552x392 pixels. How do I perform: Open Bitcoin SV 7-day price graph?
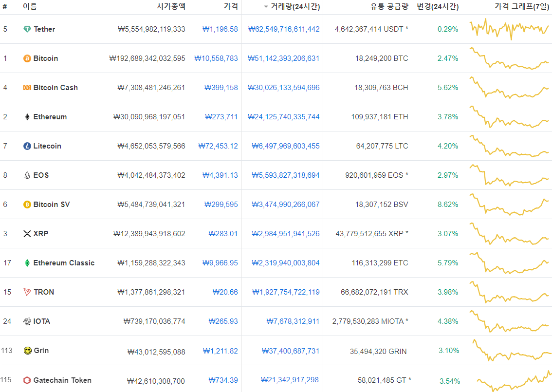click(509, 204)
